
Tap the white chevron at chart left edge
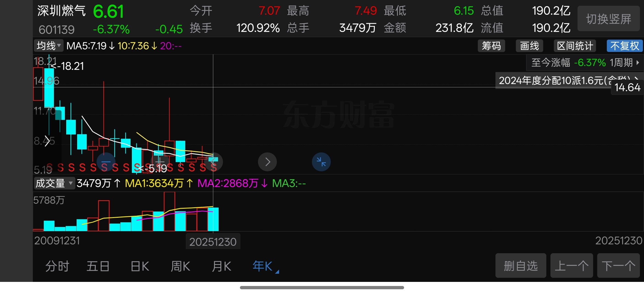tap(47, 141)
